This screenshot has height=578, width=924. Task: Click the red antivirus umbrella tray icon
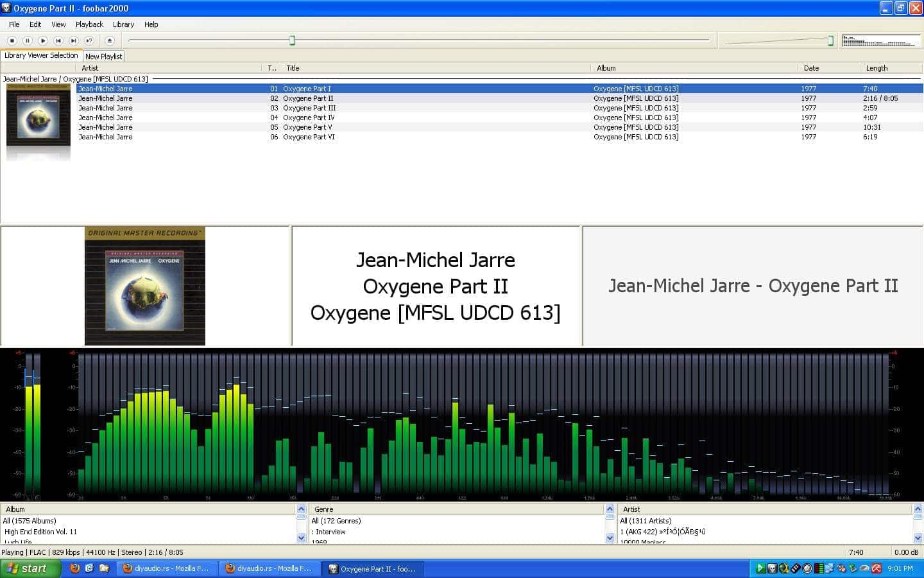[876, 568]
